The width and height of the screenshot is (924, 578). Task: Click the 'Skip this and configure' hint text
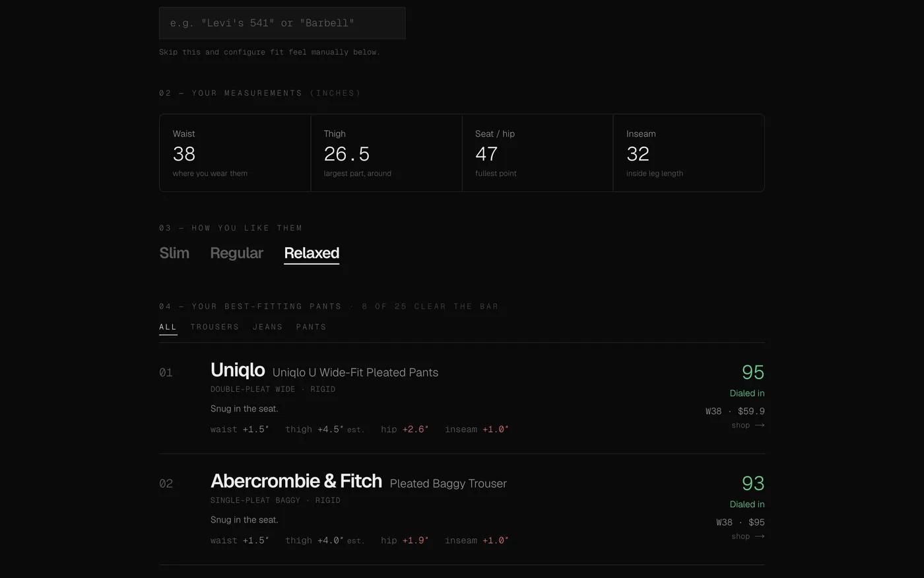click(x=269, y=52)
